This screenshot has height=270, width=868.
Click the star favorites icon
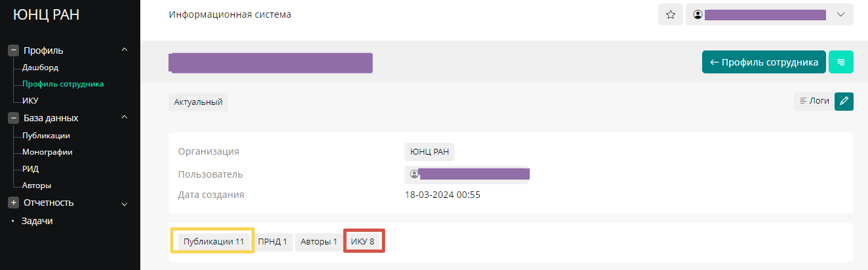coord(670,15)
